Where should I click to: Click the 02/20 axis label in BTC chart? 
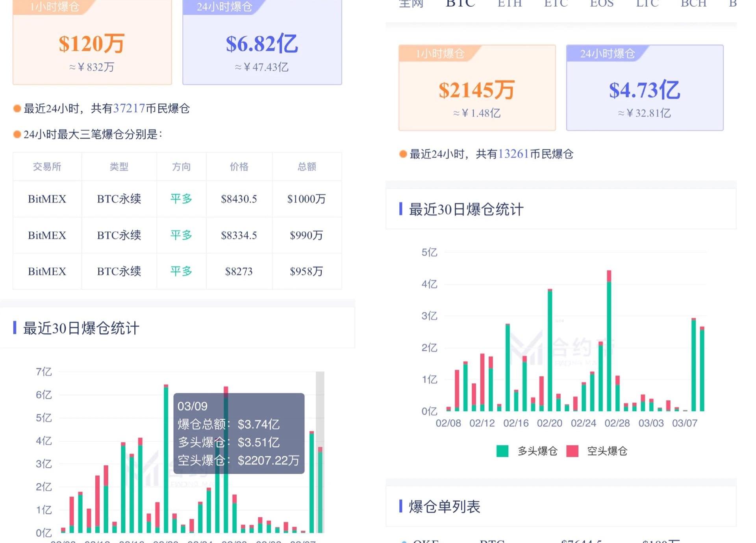550,423
